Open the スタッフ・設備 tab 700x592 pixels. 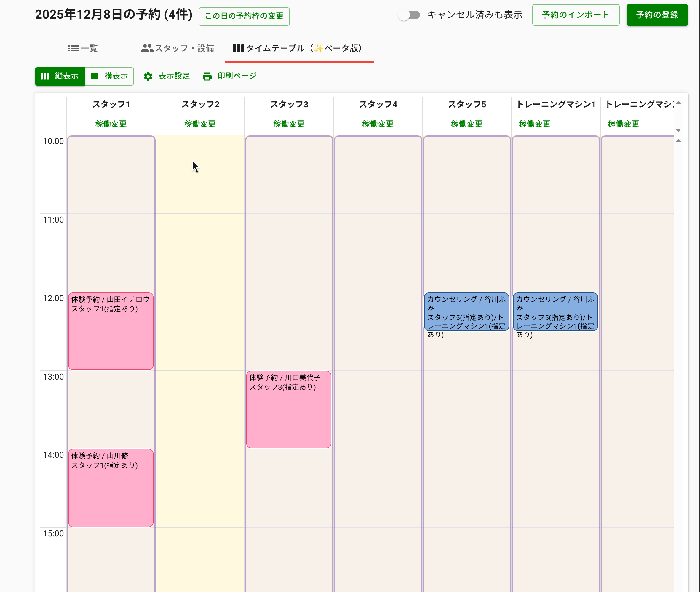[177, 48]
